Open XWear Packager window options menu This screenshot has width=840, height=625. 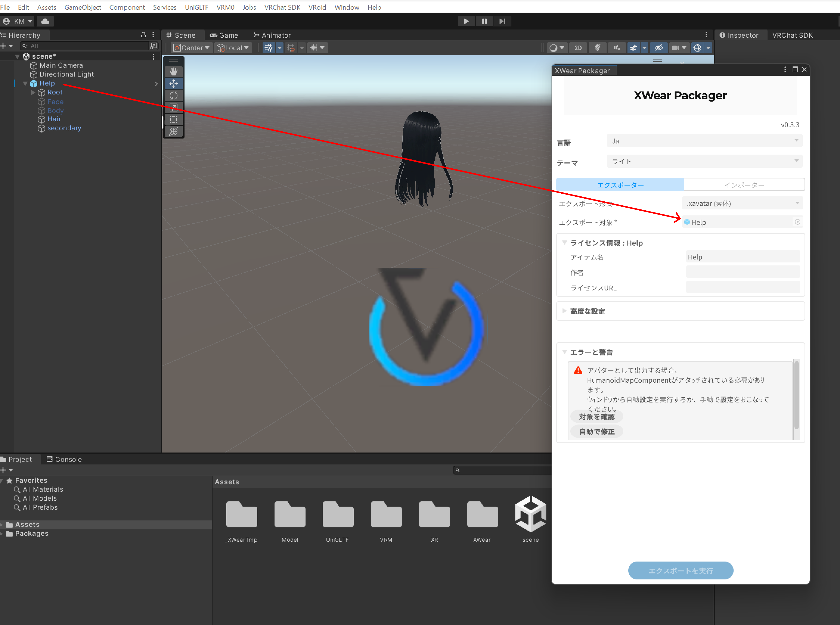tap(785, 70)
